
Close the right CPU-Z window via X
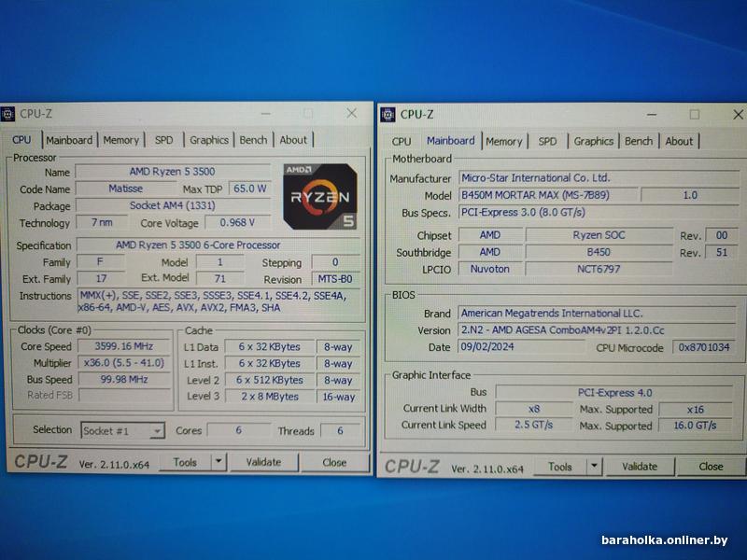[738, 115]
